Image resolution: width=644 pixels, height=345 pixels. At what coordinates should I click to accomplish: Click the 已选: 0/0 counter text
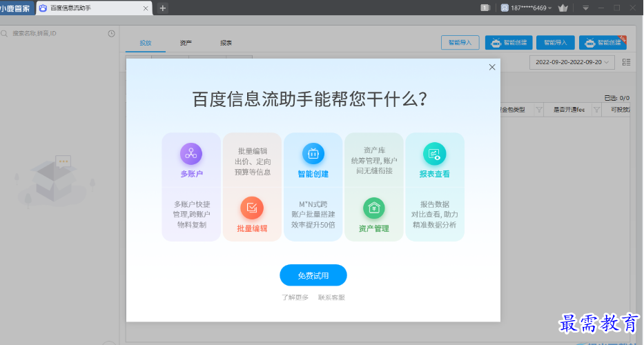pos(617,98)
